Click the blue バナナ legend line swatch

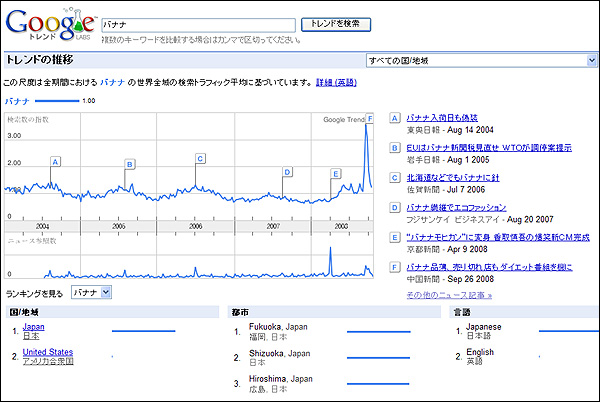click(55, 101)
